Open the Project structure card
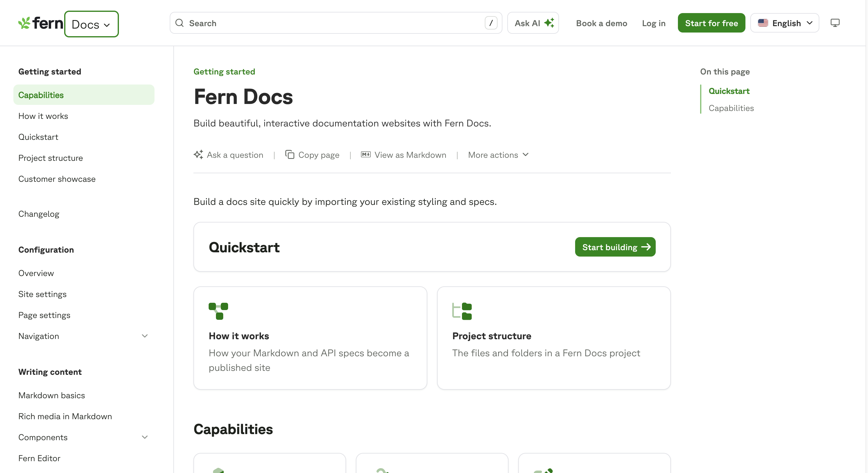 pyautogui.click(x=554, y=338)
